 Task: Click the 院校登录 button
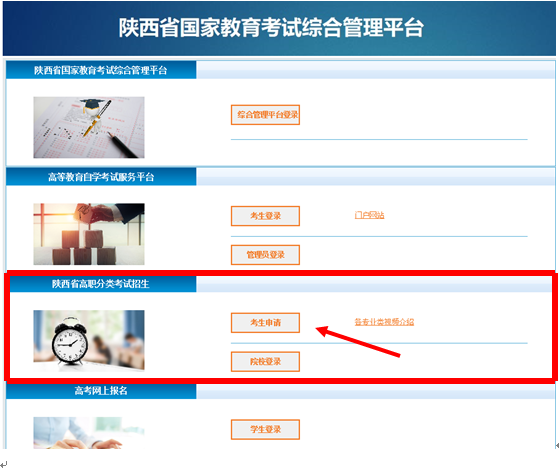(x=265, y=361)
